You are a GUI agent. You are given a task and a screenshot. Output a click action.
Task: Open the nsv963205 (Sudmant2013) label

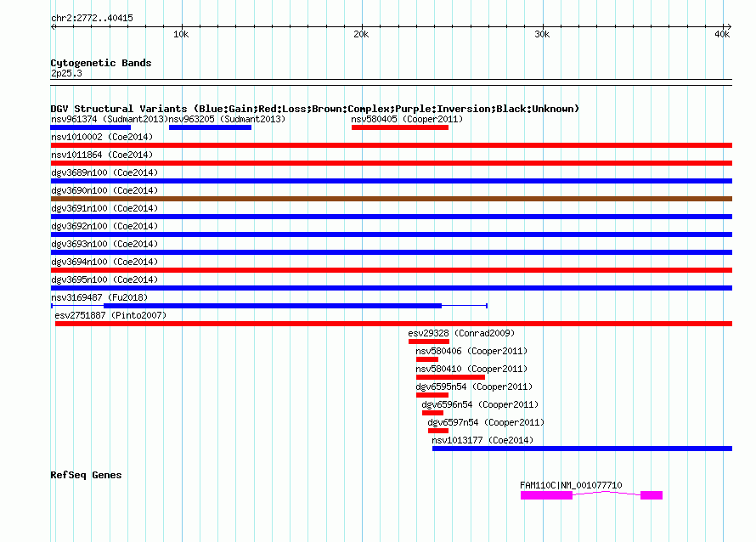(227, 119)
